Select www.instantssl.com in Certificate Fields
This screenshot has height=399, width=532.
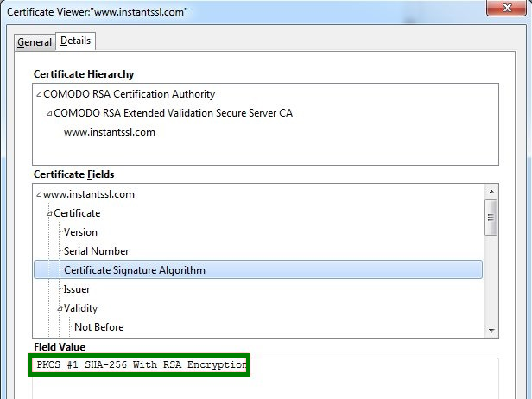[89, 194]
